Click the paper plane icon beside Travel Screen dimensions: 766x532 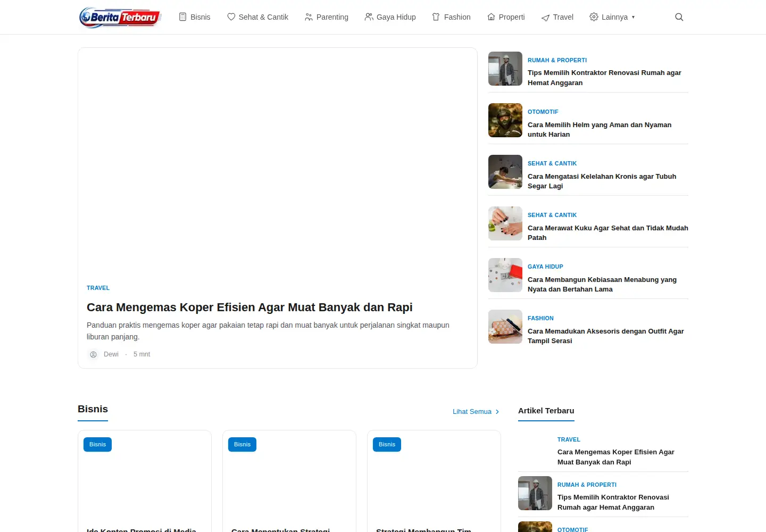pyautogui.click(x=545, y=18)
